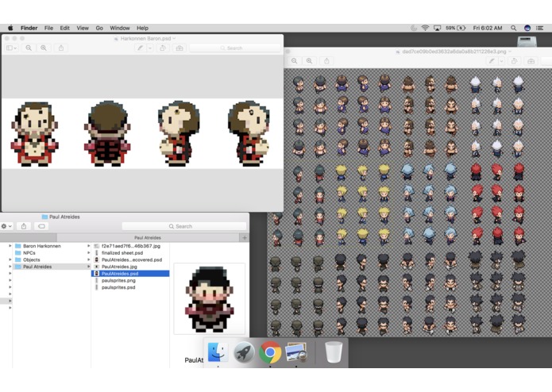This screenshot has width=552, height=392.
Task: Open the Go menu
Action: pyautogui.click(x=99, y=28)
